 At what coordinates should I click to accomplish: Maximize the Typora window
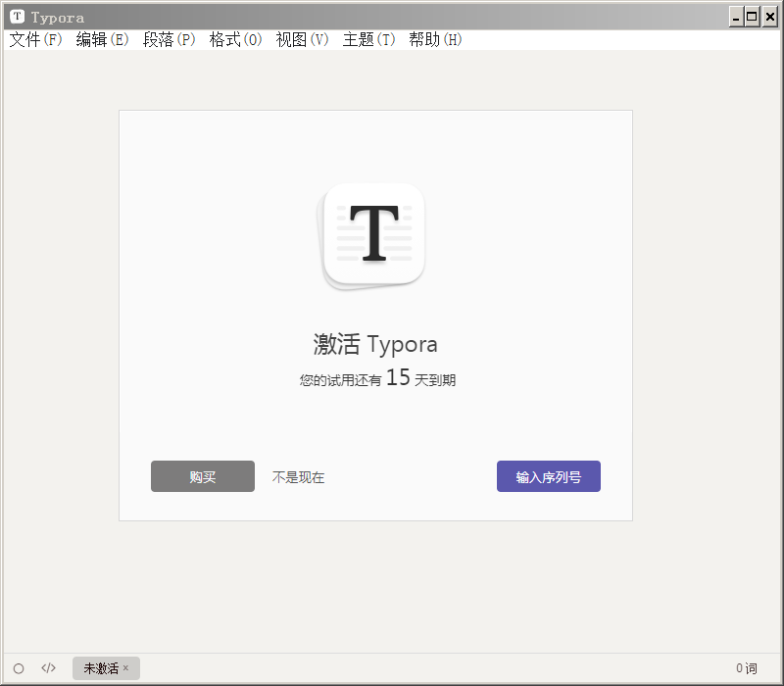752,18
